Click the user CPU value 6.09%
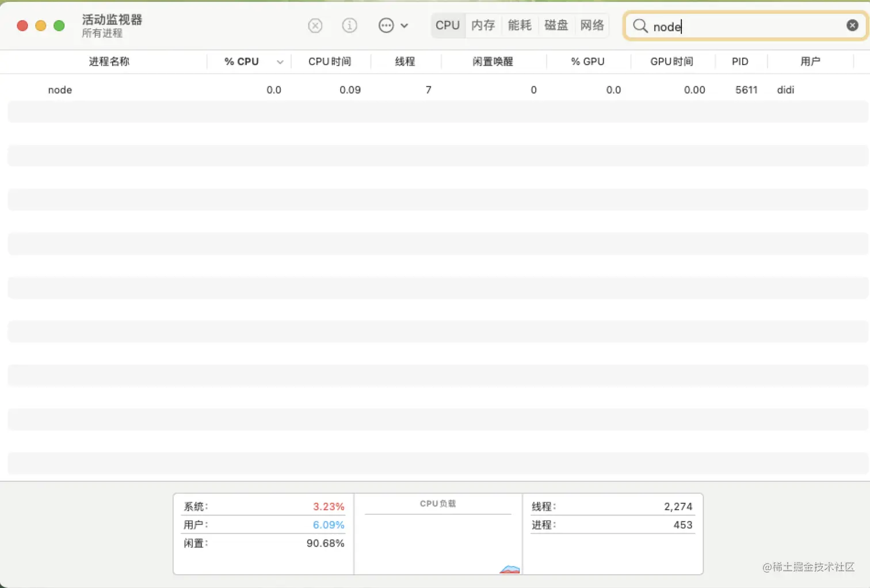This screenshot has width=870, height=588. [x=329, y=525]
